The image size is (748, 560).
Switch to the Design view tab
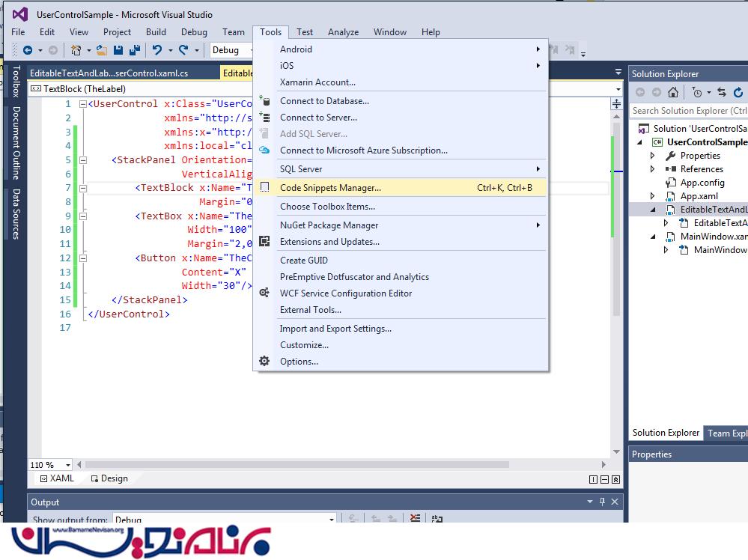(109, 478)
